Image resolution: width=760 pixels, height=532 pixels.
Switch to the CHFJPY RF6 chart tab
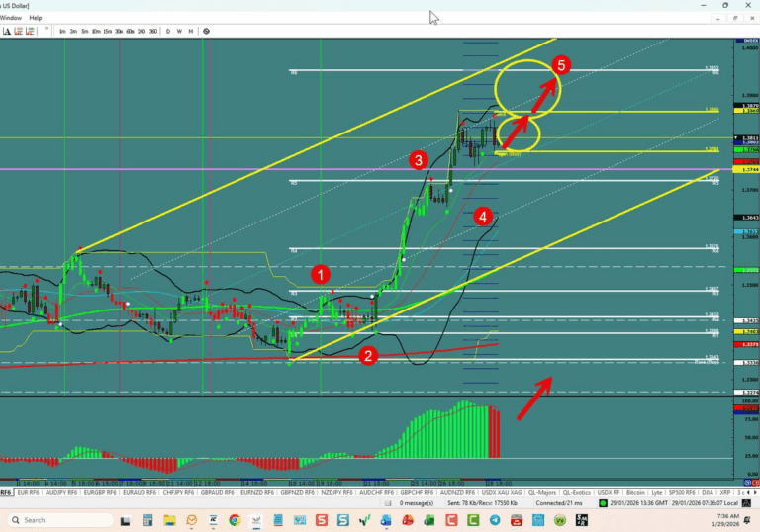pyautogui.click(x=178, y=492)
